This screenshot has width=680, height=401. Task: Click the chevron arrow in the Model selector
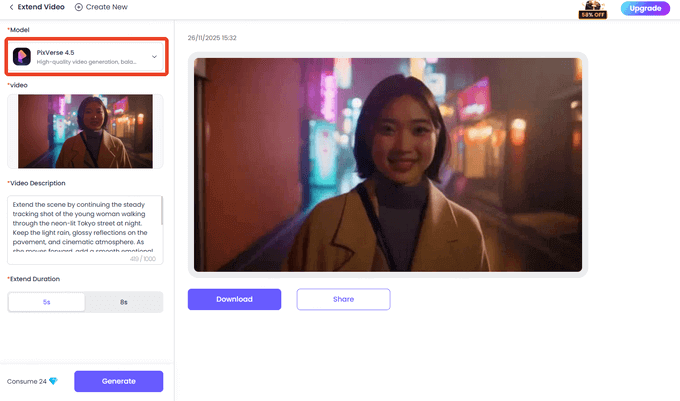click(154, 57)
